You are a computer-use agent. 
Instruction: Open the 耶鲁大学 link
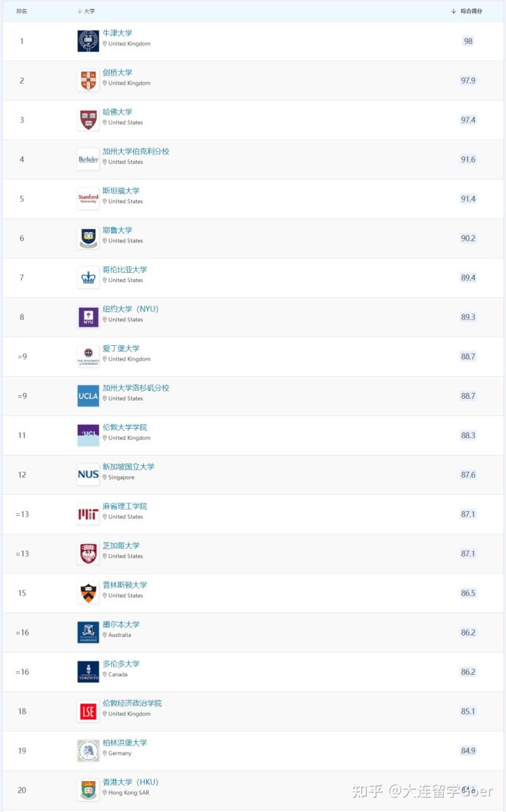tap(117, 230)
